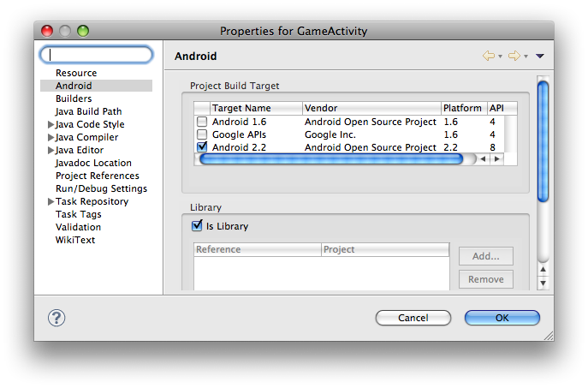Image resolution: width=588 pixels, height=388 pixels.
Task: Go back using the left arrow icon
Action: coord(488,56)
